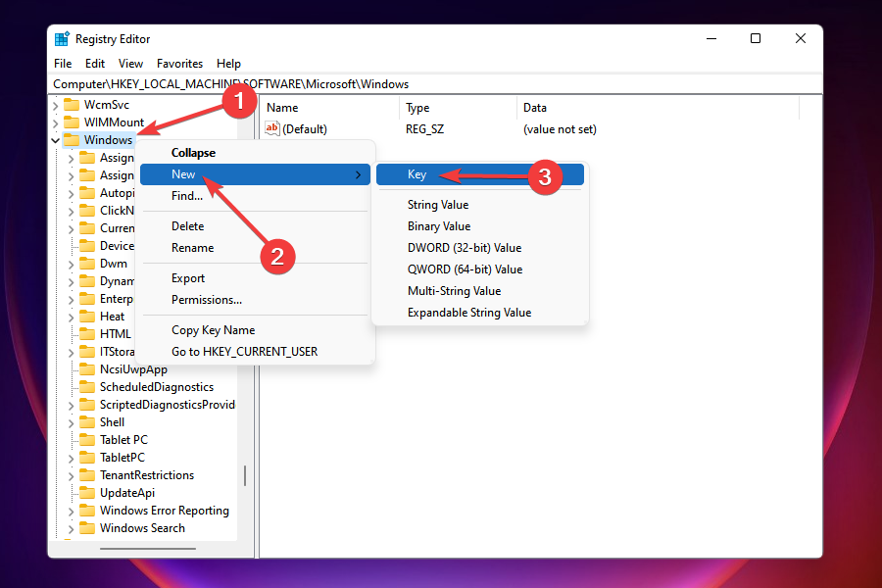
Task: Click the UpdateApi folder icon
Action: pos(87,492)
